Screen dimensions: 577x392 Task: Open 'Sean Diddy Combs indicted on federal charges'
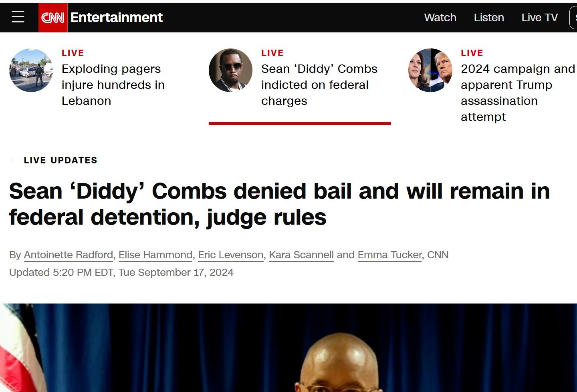[x=319, y=85]
